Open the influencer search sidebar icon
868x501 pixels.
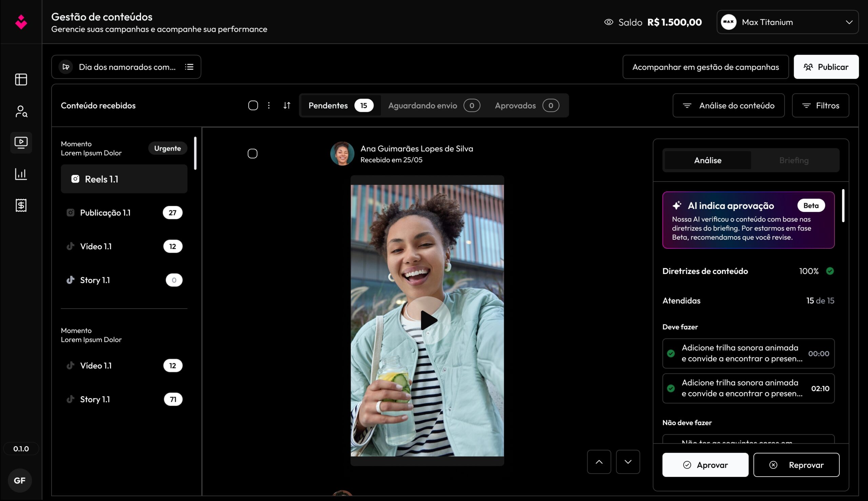point(21,111)
